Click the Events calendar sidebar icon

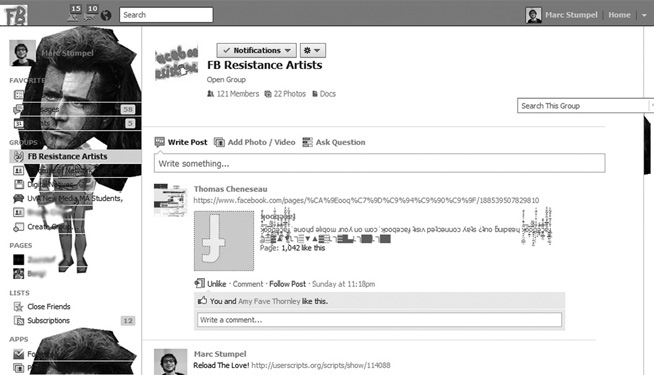click(x=18, y=123)
